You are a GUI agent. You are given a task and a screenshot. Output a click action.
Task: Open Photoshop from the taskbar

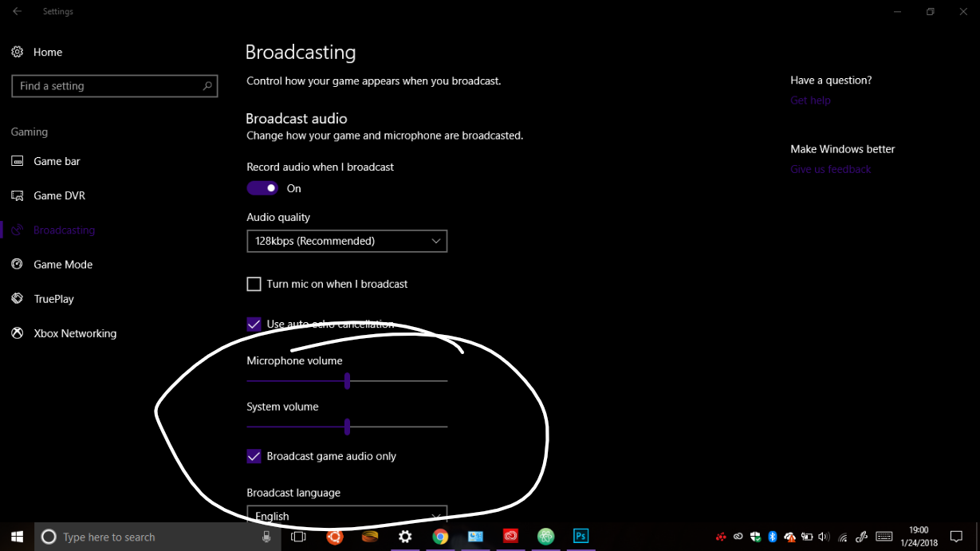coord(581,537)
